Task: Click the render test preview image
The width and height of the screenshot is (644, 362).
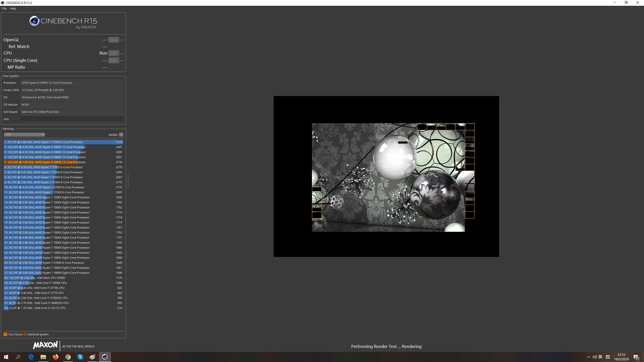Action: click(x=386, y=176)
